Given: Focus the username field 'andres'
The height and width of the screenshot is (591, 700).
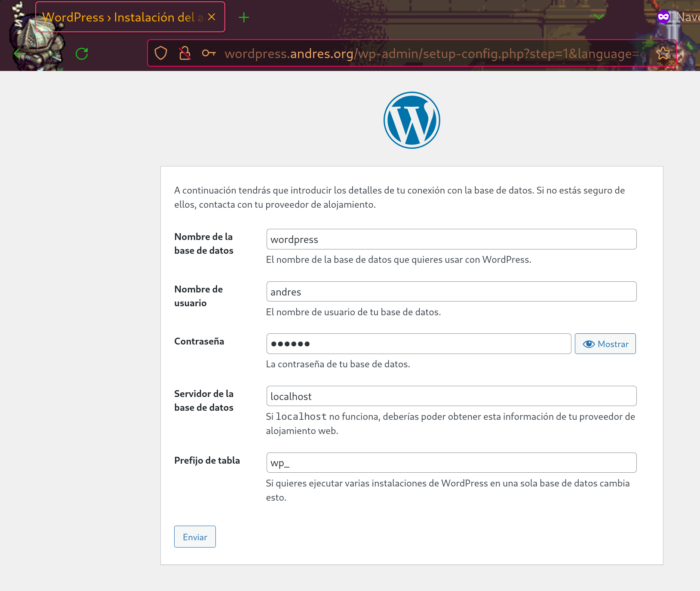Looking at the screenshot, I should tap(451, 292).
